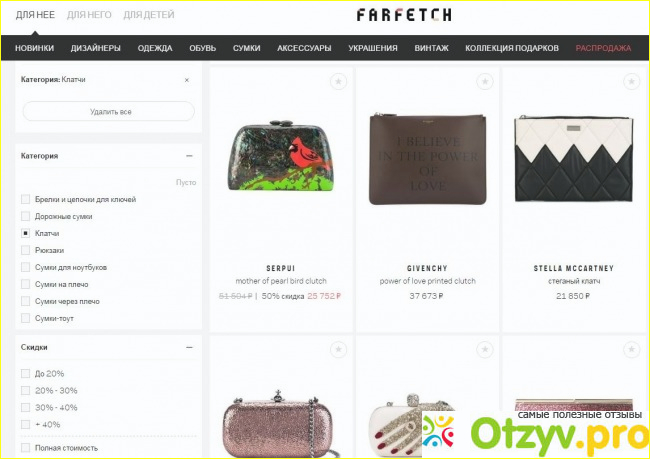Tick the Полная стоимость checkbox

pyautogui.click(x=25, y=447)
